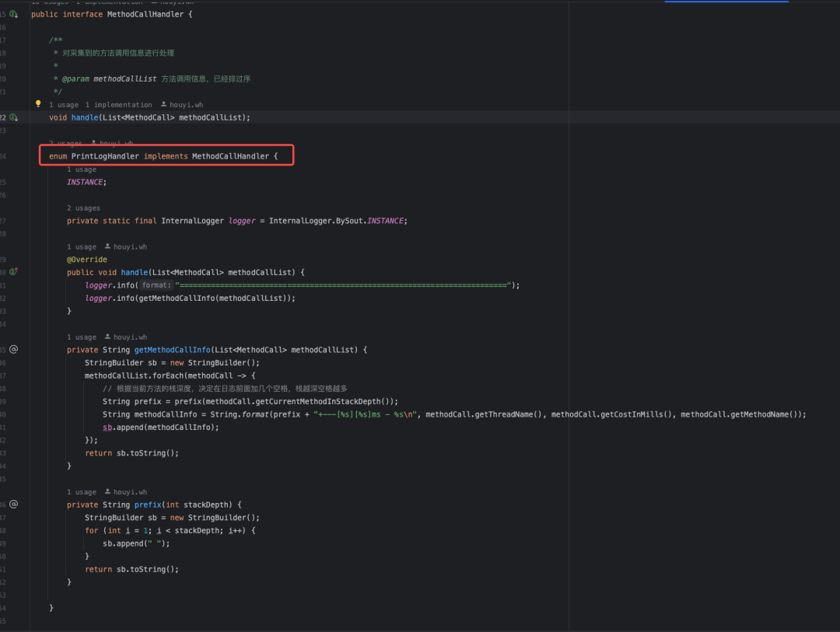840x632 pixels.
Task: Click the author icon above getMethodCallInfo method
Action: pyautogui.click(x=107, y=337)
